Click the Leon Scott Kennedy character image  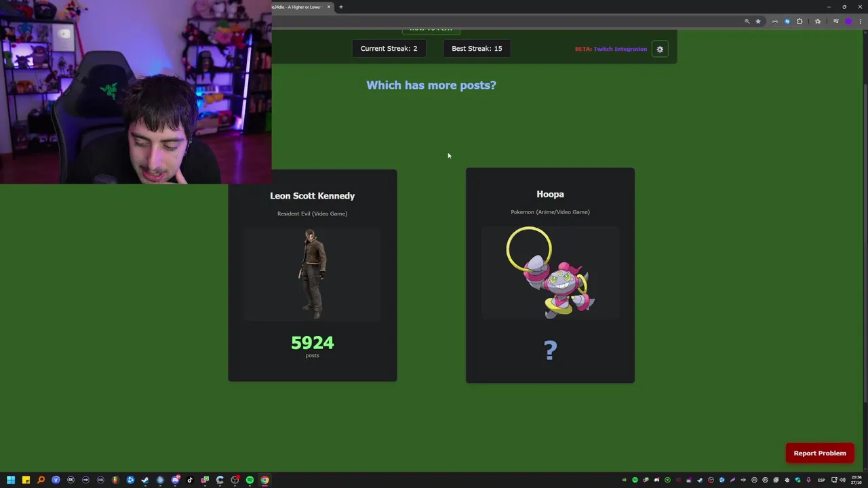click(313, 274)
